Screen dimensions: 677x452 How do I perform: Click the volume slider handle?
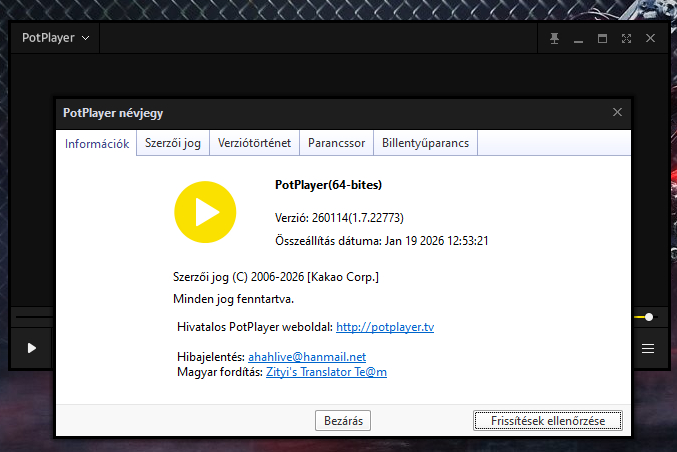tap(649, 317)
